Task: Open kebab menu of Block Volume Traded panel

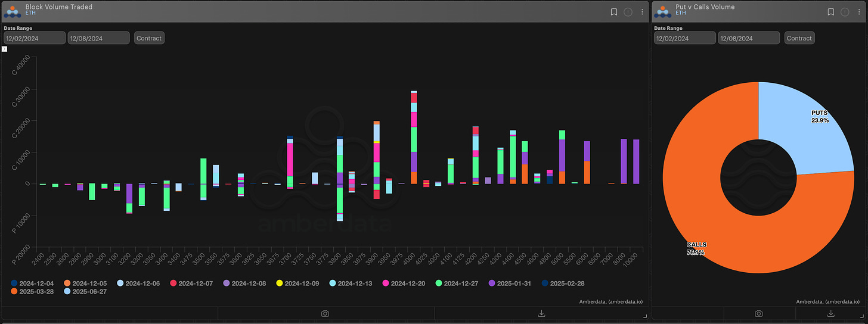Action: 642,12
